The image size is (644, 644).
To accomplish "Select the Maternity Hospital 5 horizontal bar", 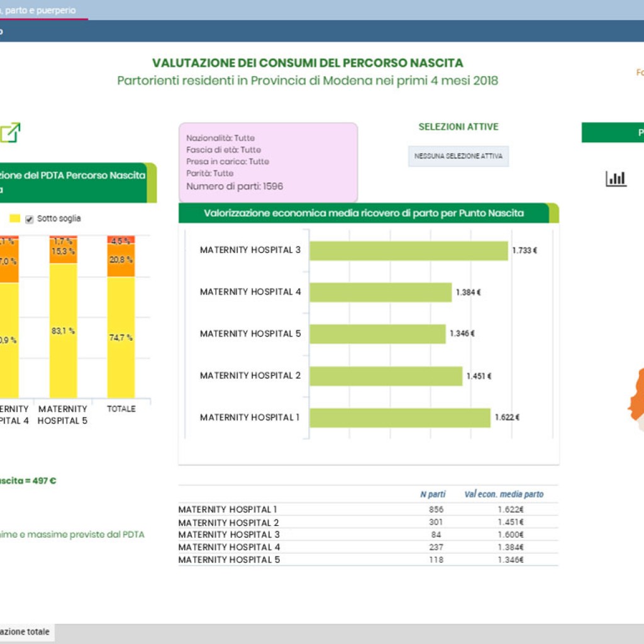I will click(377, 334).
